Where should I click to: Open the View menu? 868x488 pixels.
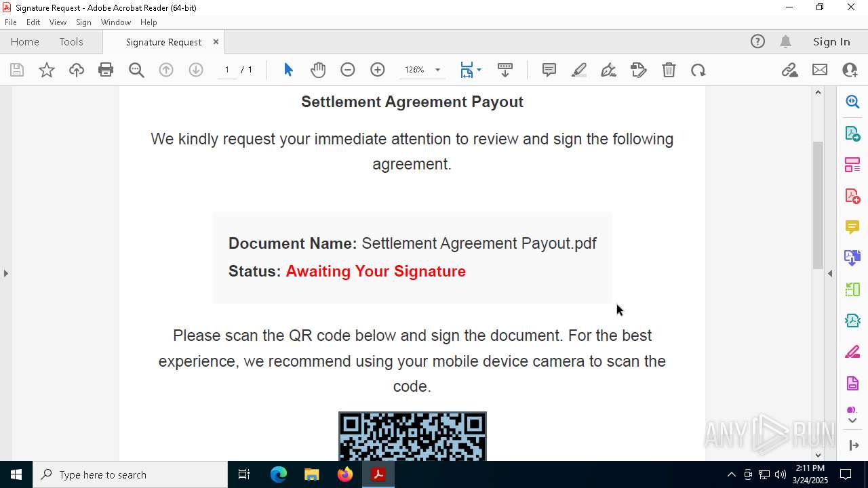58,22
